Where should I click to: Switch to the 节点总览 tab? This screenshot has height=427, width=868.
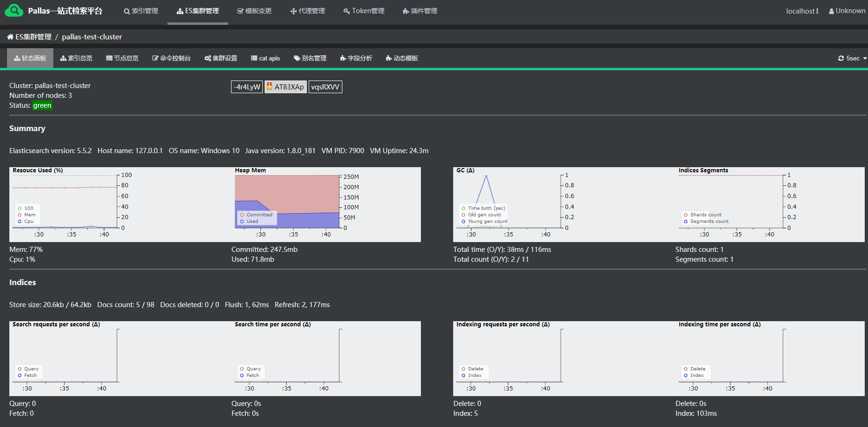122,59
